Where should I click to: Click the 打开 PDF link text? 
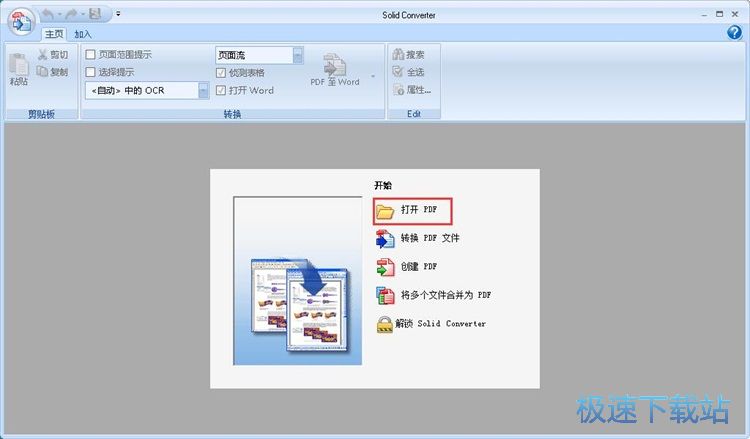pyautogui.click(x=419, y=209)
